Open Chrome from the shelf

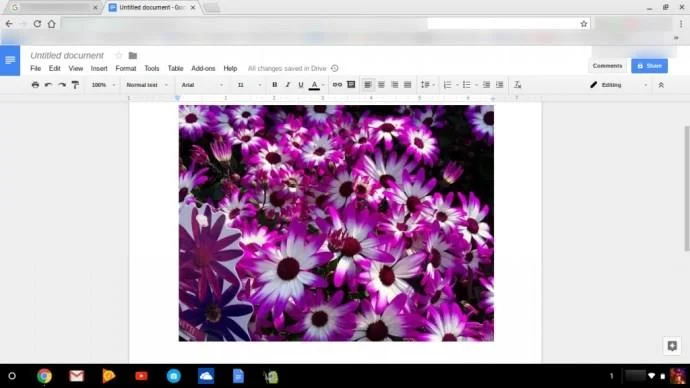44,376
